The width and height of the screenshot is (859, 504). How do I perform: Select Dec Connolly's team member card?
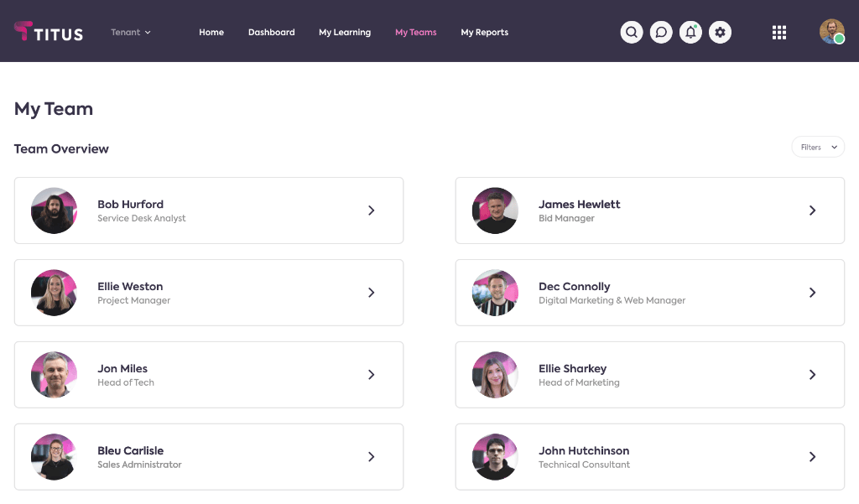(x=649, y=293)
